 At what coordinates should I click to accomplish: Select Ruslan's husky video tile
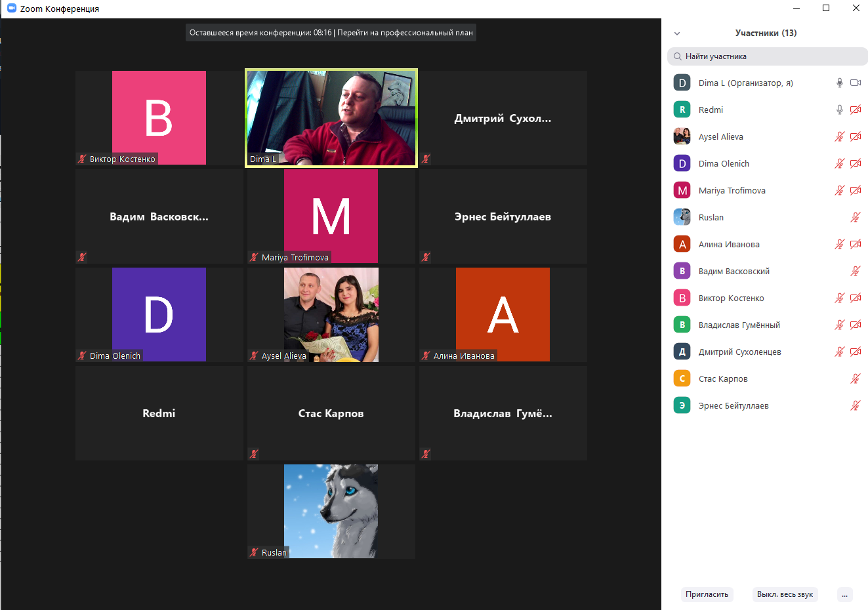coord(331,511)
